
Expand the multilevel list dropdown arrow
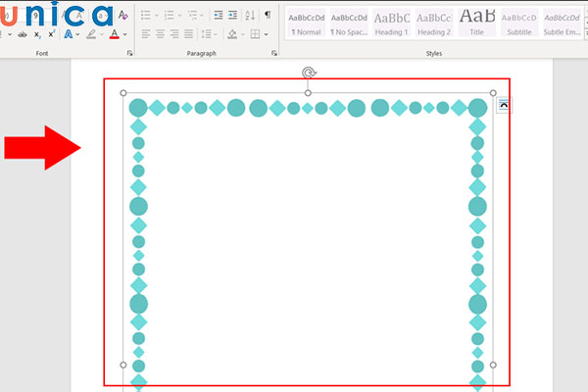[202, 16]
